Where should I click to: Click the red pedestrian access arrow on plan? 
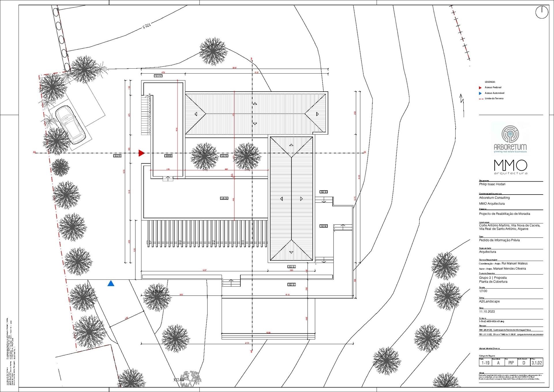tap(141, 153)
